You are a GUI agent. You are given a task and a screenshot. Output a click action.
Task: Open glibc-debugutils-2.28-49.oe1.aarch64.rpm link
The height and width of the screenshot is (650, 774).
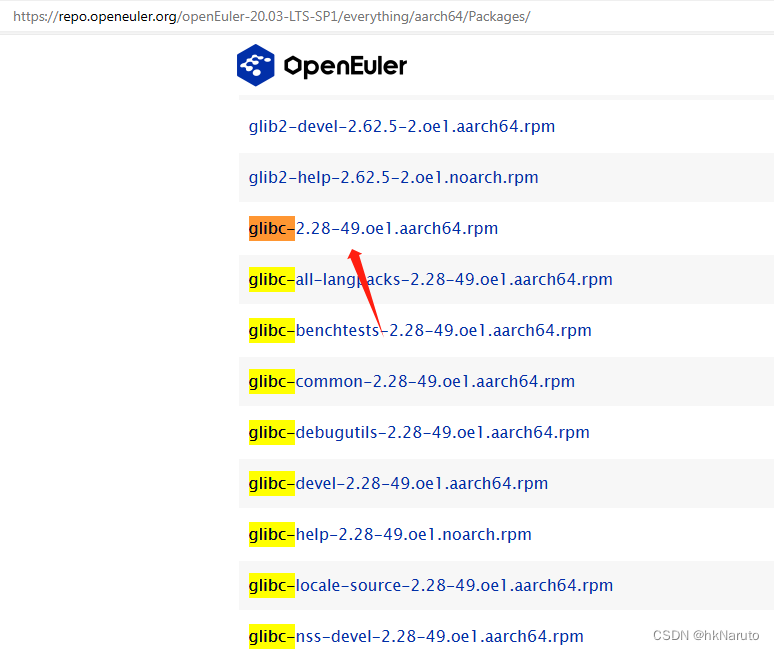pos(419,433)
